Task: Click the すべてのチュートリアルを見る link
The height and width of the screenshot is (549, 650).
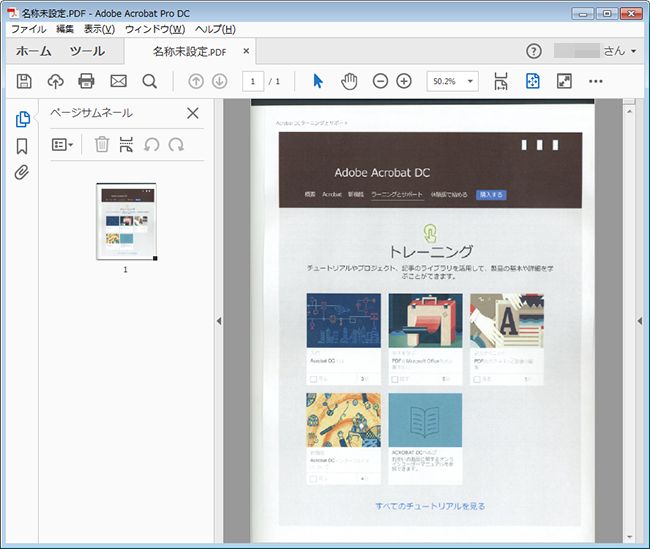Action: click(430, 506)
